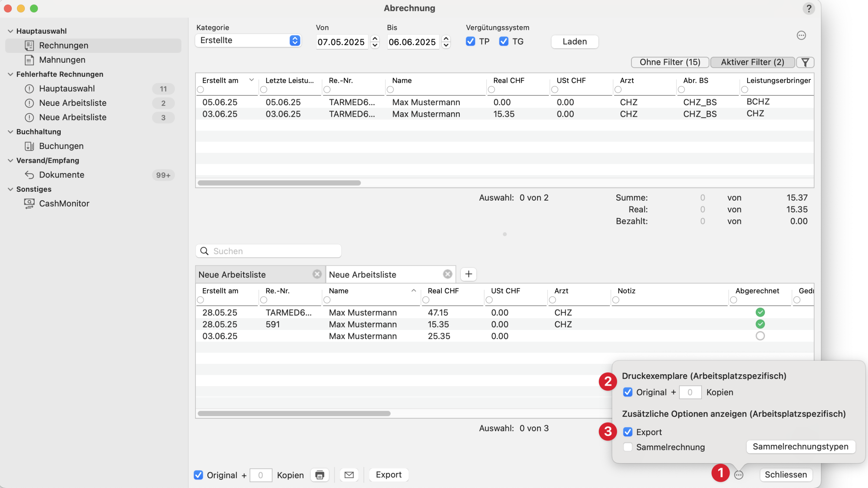Click sort chevron on upper Erstellt am column
Viewport: 868px width, 488px height.
(251, 80)
